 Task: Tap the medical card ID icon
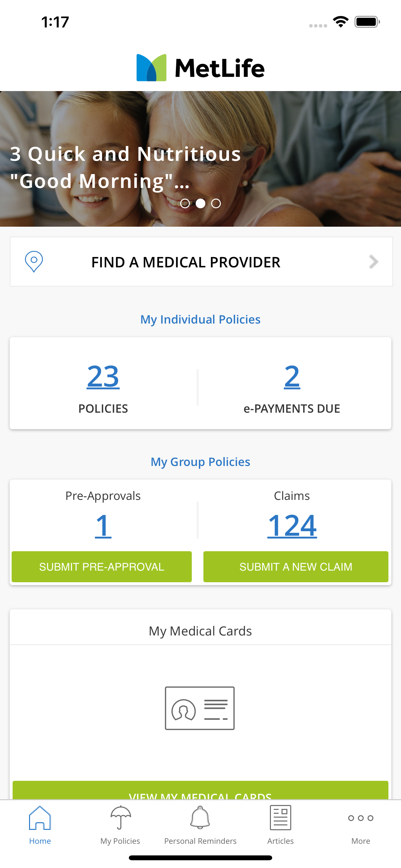(200, 708)
